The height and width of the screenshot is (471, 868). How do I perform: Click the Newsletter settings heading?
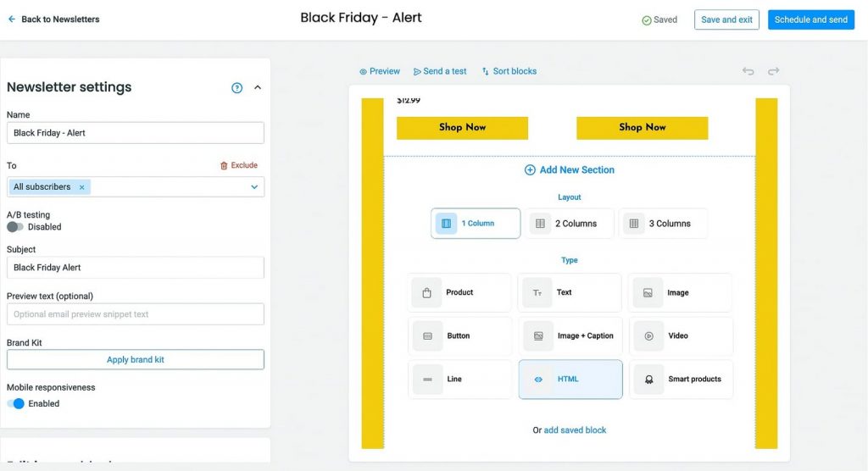point(70,87)
